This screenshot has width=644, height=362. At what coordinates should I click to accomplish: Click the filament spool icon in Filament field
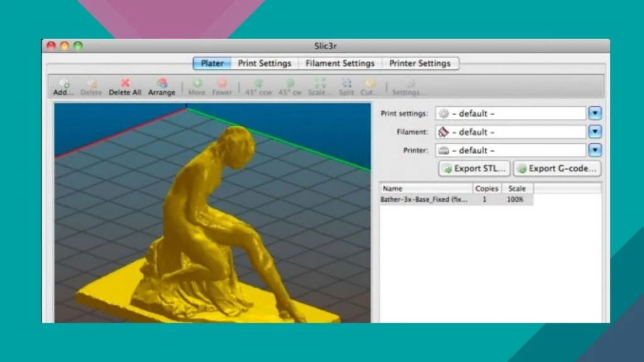tap(443, 132)
